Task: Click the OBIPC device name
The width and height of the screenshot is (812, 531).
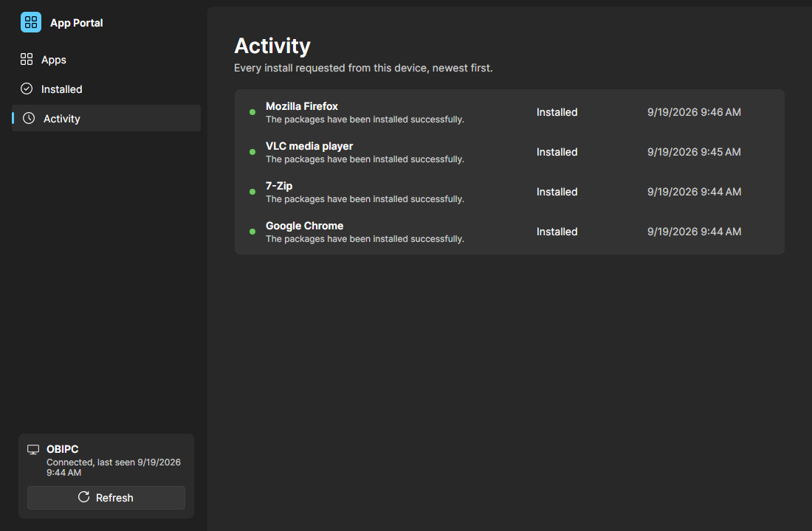Action: click(x=63, y=449)
